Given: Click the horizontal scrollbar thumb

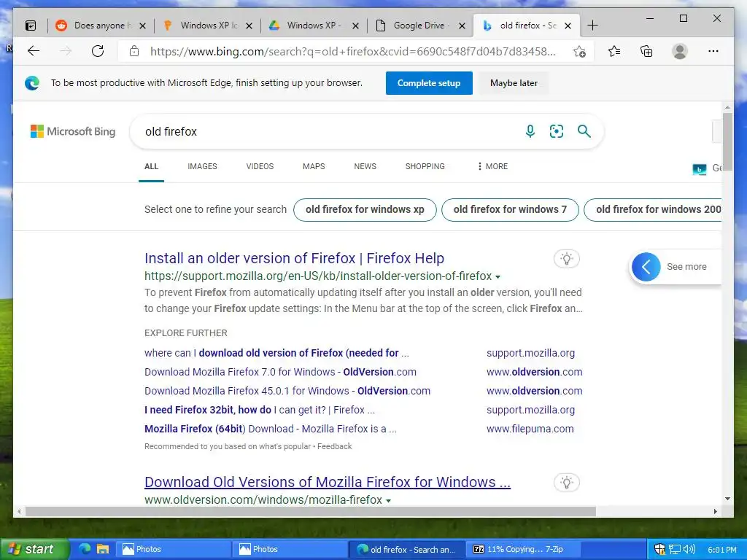Looking at the screenshot, I should (310, 511).
